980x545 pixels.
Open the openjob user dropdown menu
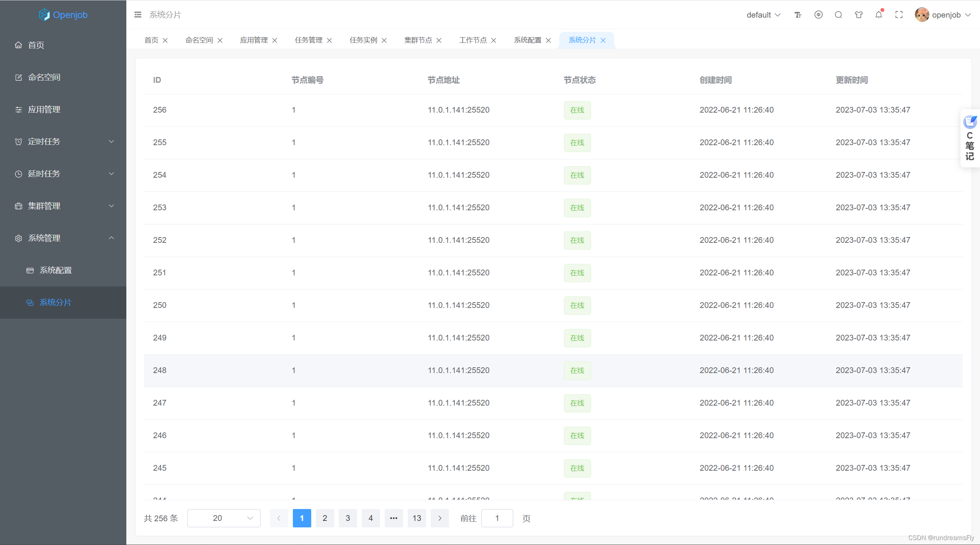pos(951,15)
